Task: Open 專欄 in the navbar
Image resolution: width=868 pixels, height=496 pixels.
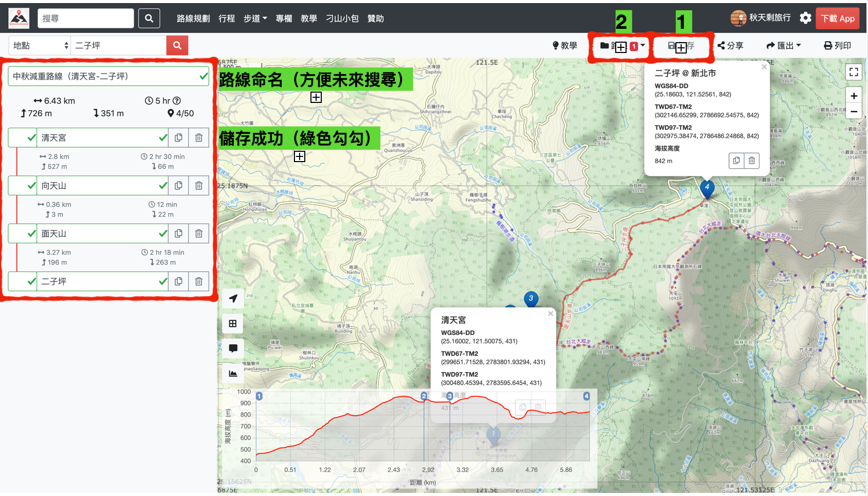Action: click(x=284, y=19)
